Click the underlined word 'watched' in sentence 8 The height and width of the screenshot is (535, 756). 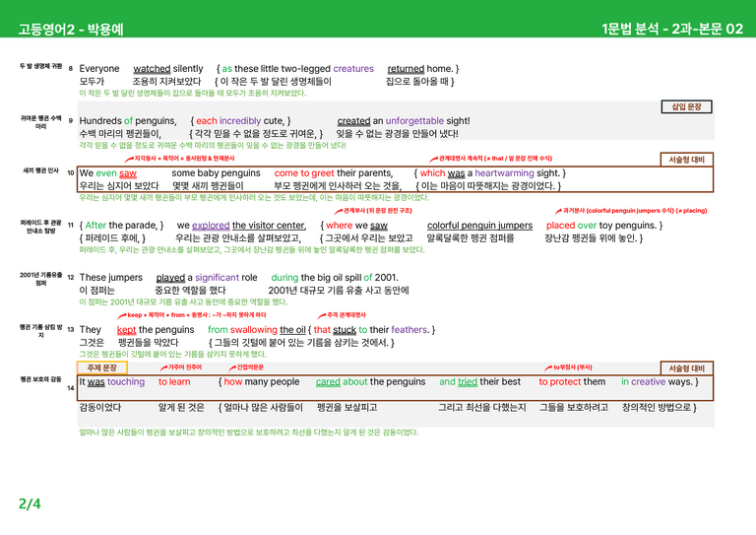[x=152, y=69]
